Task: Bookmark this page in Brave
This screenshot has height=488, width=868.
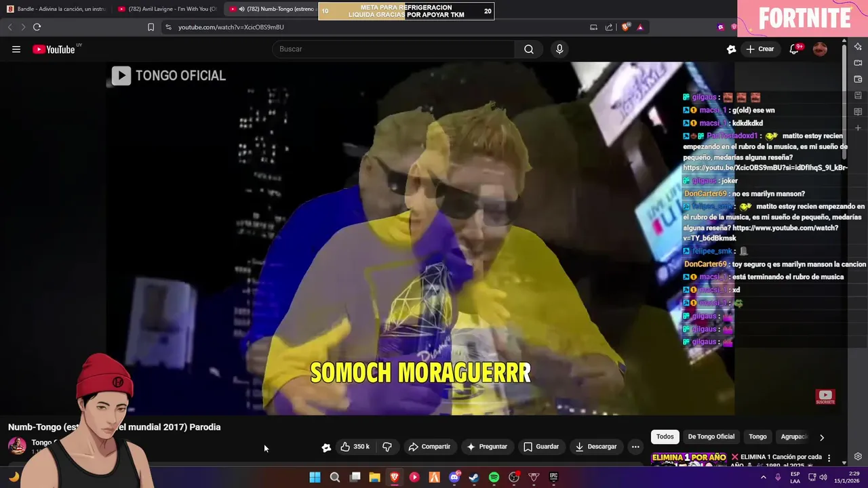Action: point(151,27)
